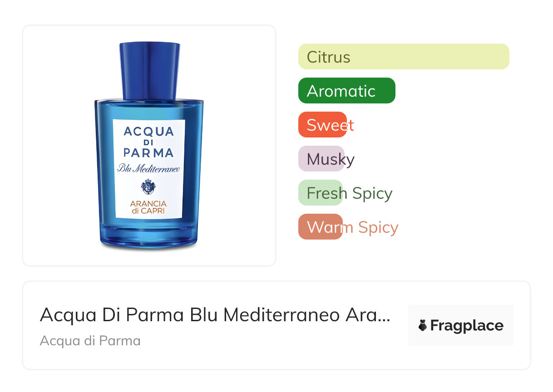Click the Warm Spicy accord bar
553x392 pixels.
pyautogui.click(x=320, y=227)
